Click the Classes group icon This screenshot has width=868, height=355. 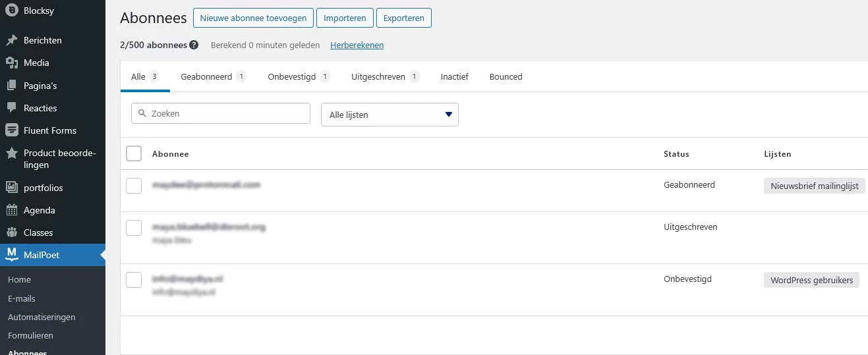coord(11,232)
